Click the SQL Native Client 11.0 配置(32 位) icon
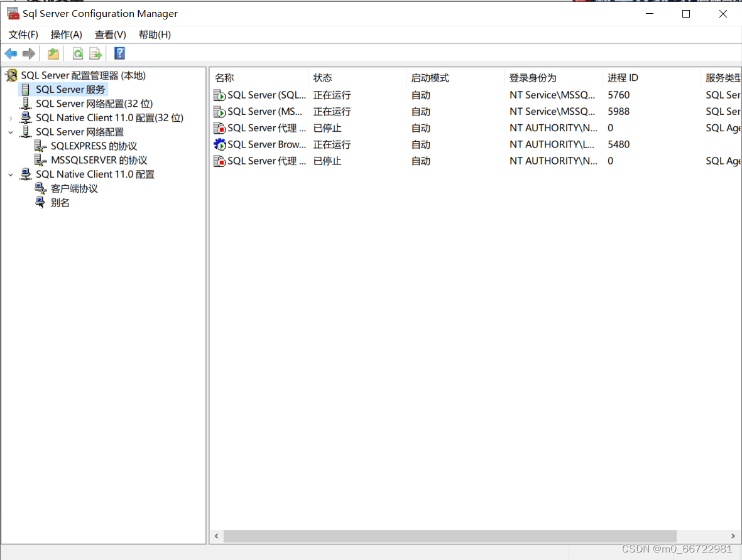This screenshot has width=742, height=560. pyautogui.click(x=26, y=118)
